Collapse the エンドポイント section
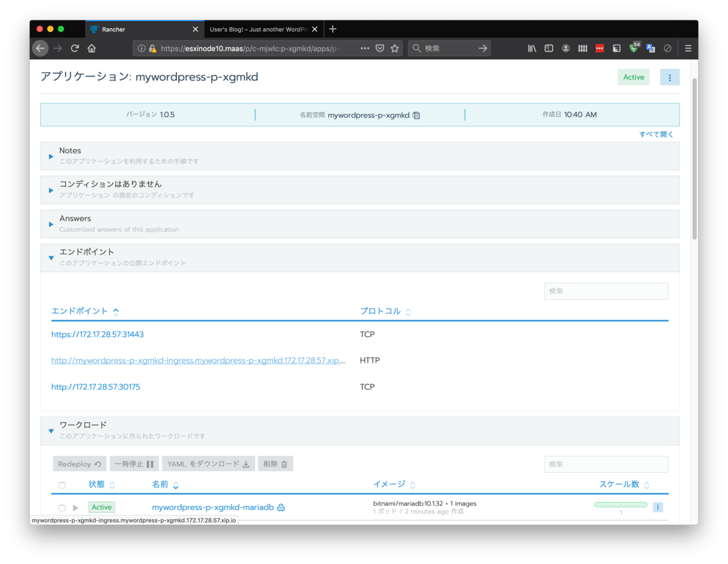The height and width of the screenshot is (564, 728). (x=51, y=257)
